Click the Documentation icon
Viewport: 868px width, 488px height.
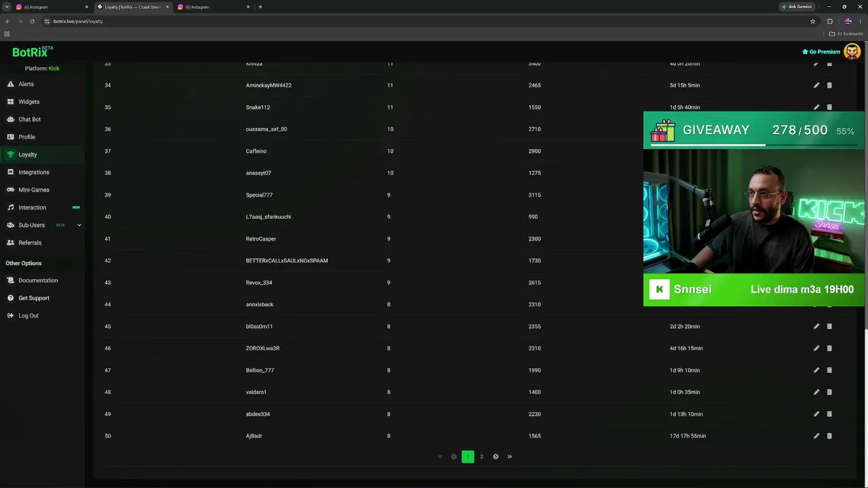click(x=10, y=281)
